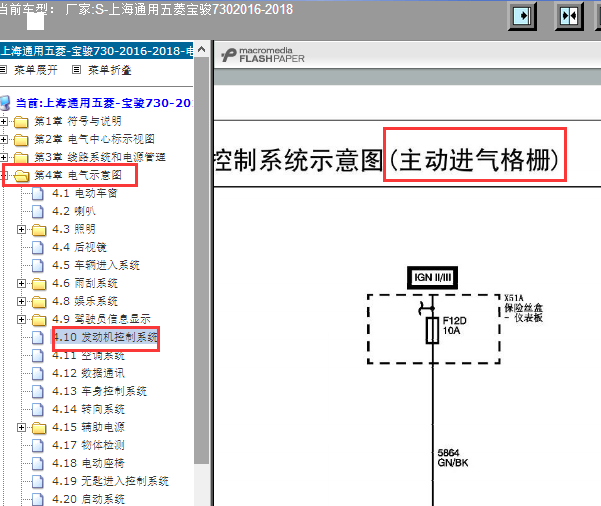Open 4.20 启动系统 page
Screen dimensions: 601x506
88,499
